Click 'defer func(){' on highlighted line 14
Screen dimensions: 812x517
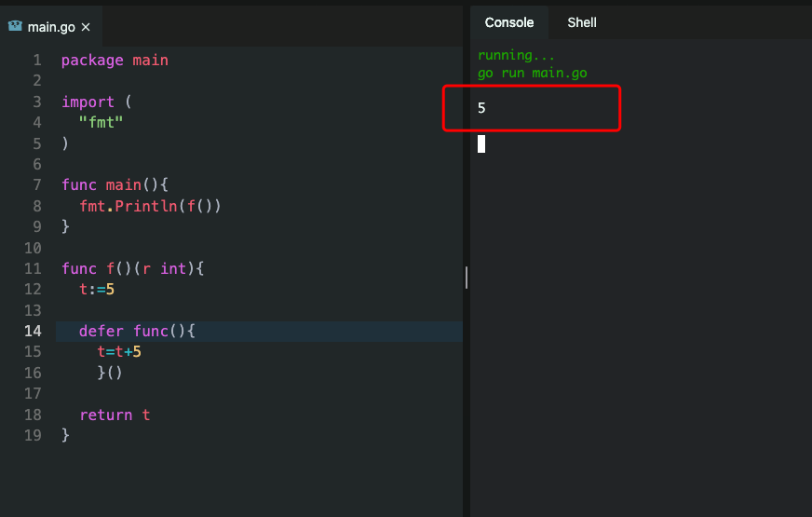(137, 331)
